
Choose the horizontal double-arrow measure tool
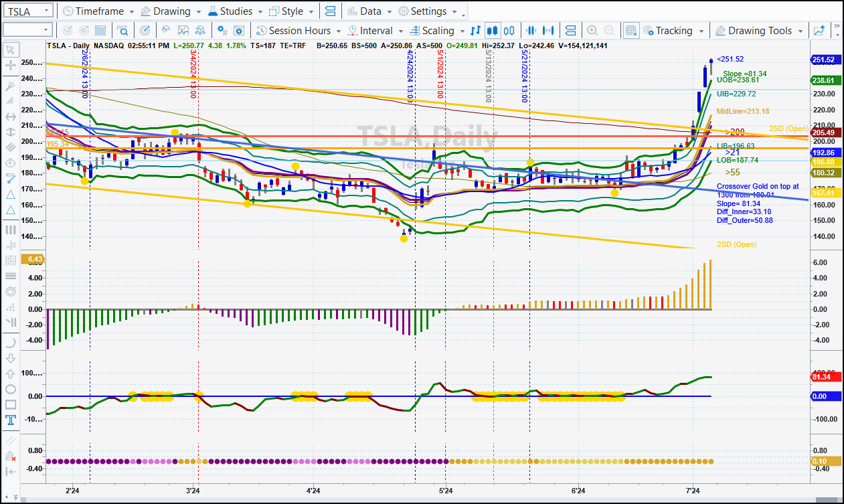[11, 116]
